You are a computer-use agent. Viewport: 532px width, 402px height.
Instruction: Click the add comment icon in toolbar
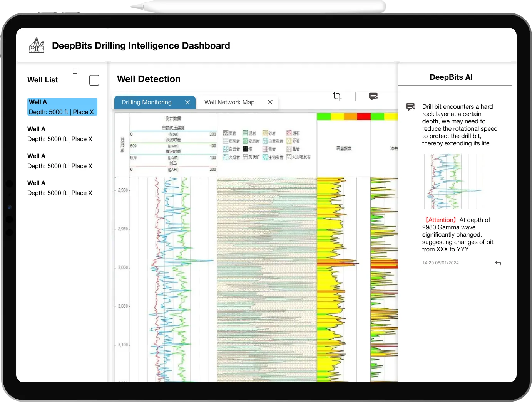coord(373,96)
